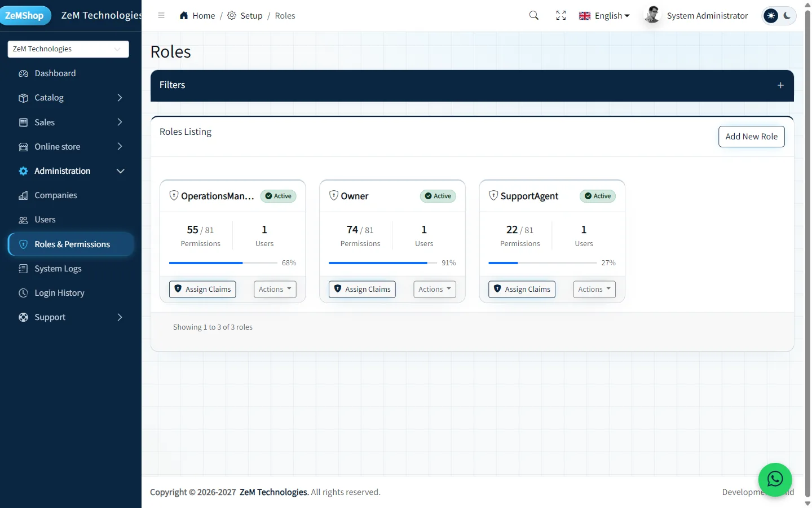Enter fullscreen mode via expand icon

point(561,15)
